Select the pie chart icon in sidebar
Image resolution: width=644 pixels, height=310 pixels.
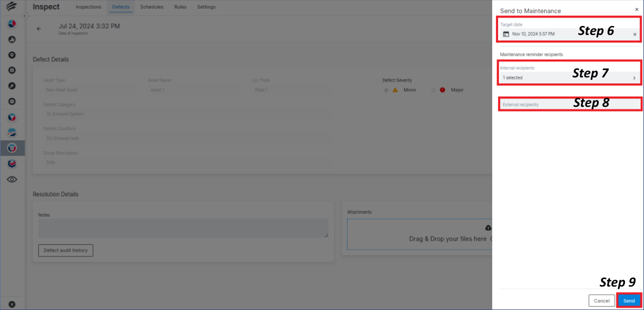12,117
